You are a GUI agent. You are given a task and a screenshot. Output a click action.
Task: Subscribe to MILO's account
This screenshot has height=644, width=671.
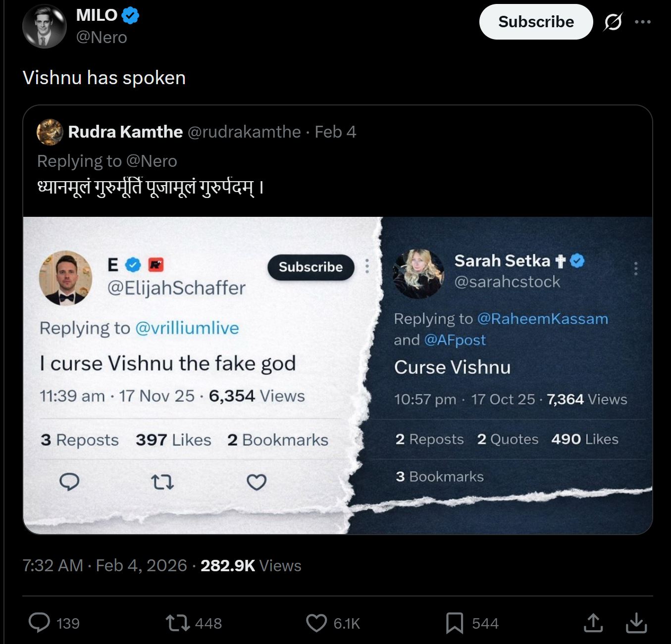click(x=536, y=22)
